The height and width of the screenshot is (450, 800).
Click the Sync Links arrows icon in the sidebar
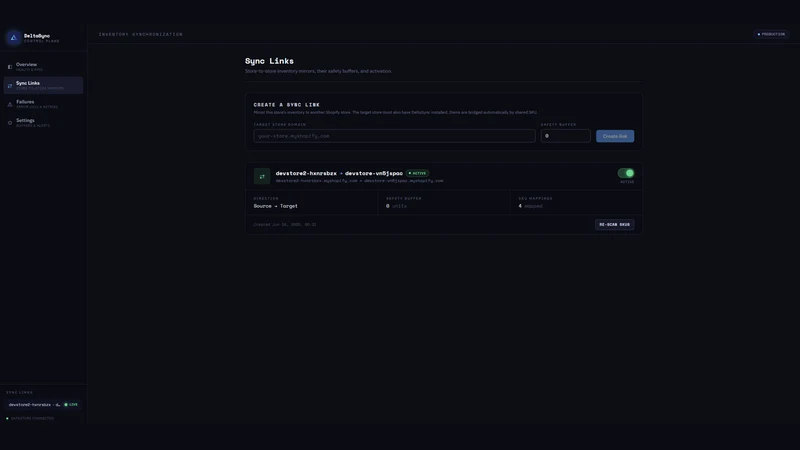point(10,86)
